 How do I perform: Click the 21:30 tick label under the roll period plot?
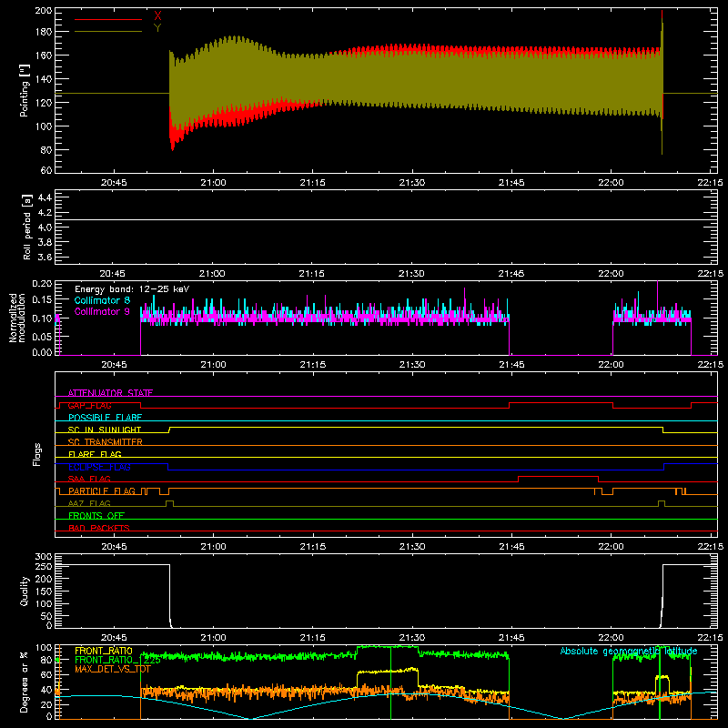[x=411, y=274]
